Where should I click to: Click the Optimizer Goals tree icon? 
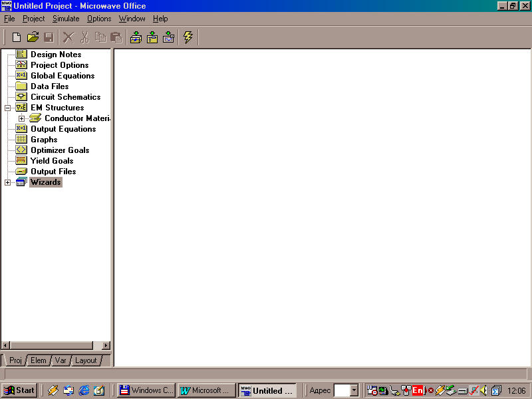click(x=21, y=150)
